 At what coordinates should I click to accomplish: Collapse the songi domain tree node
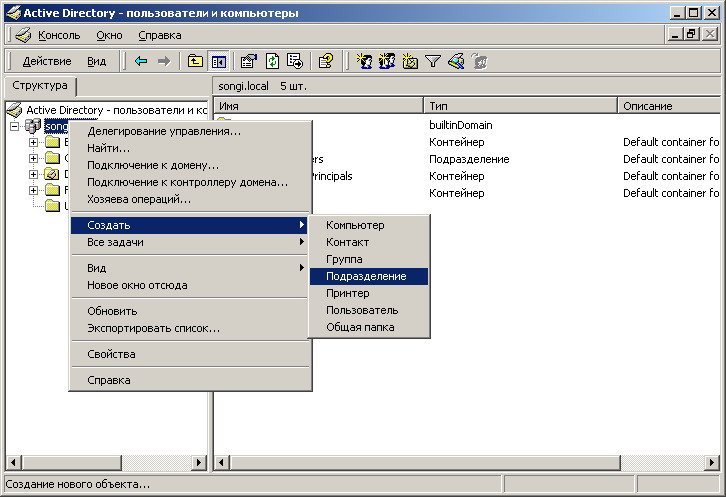15,126
